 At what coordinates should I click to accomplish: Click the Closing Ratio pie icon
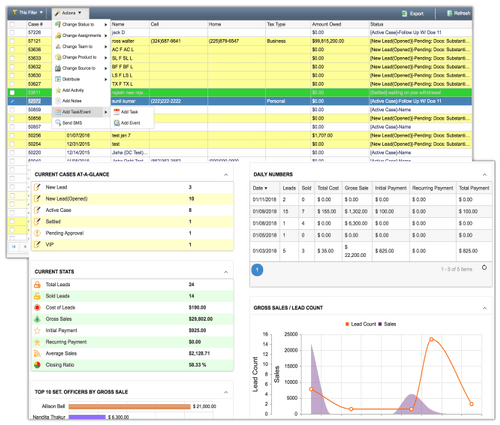tap(37, 365)
